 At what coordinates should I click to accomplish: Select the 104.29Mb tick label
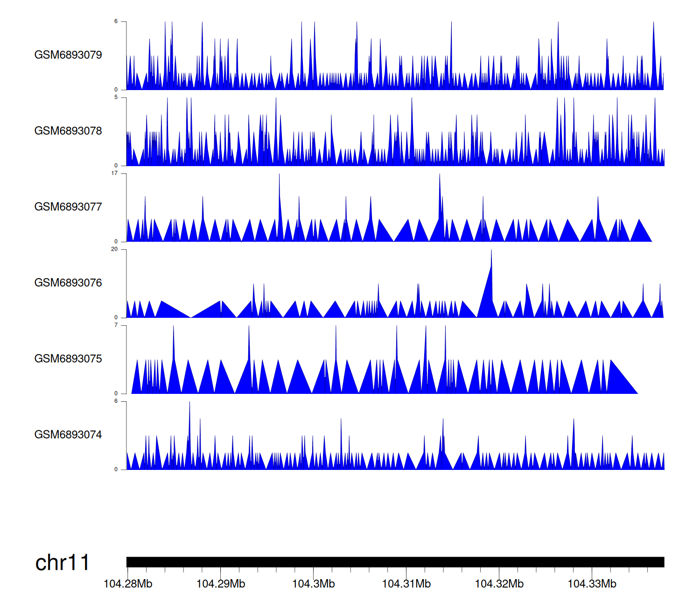[221, 584]
